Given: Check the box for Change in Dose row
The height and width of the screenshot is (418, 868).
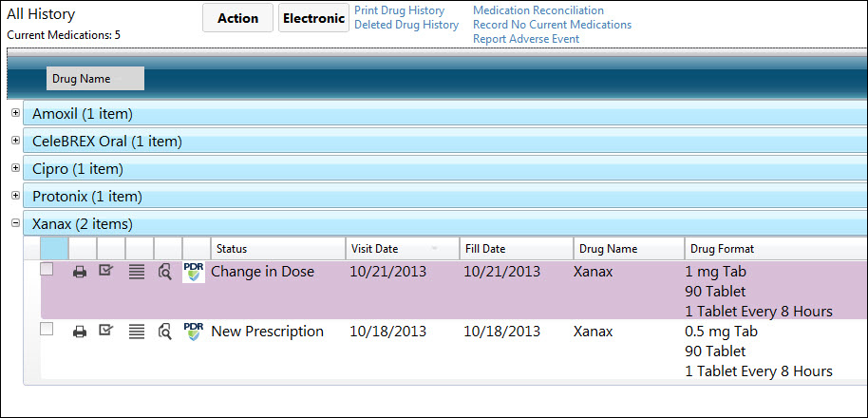Looking at the screenshot, I should tap(47, 270).
